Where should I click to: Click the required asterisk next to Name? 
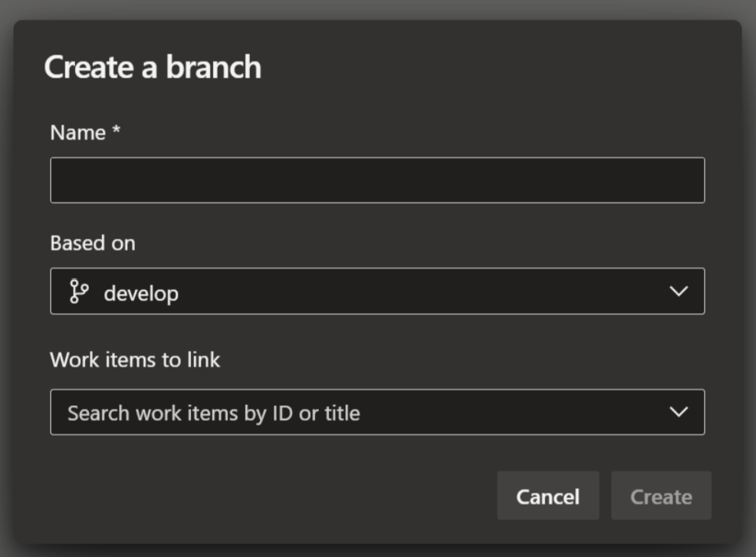pyautogui.click(x=117, y=131)
